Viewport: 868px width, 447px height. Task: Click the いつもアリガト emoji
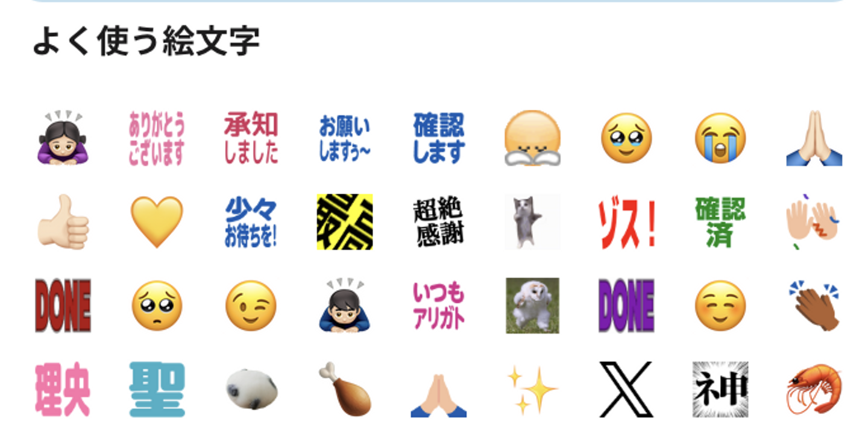coord(439,306)
